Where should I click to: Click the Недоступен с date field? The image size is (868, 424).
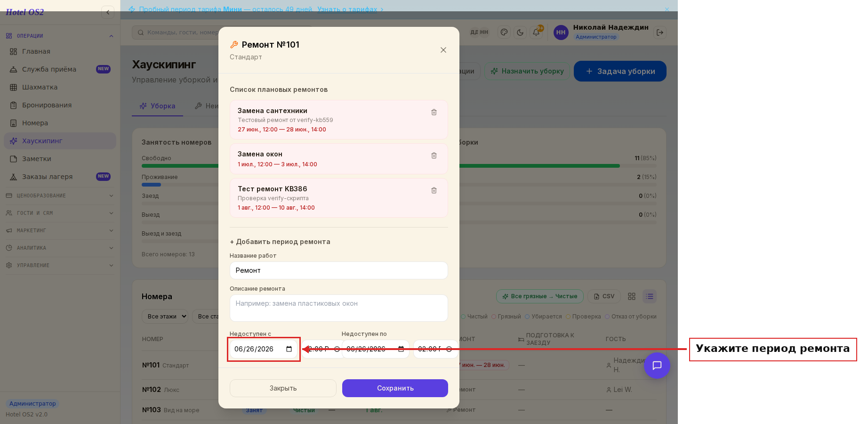tap(263, 349)
